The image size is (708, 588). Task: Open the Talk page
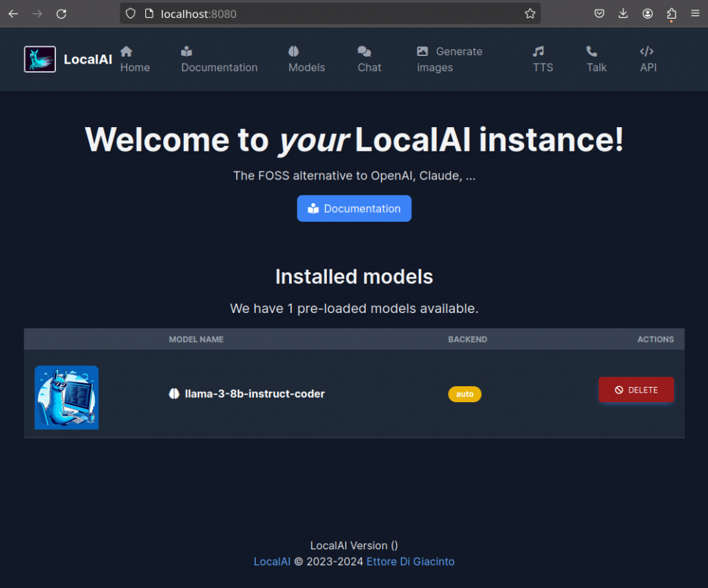click(596, 59)
